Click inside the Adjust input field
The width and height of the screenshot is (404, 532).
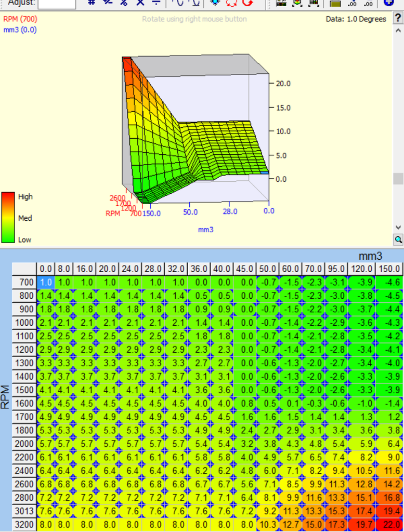click(x=57, y=3)
